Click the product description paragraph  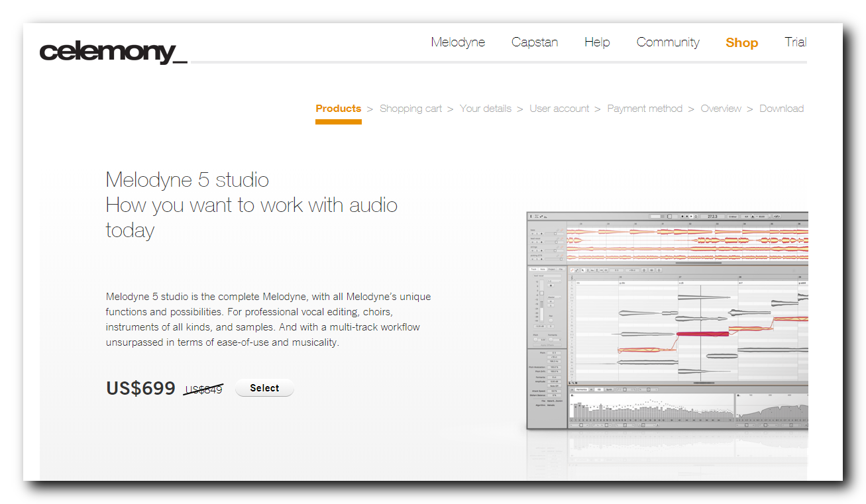click(268, 319)
